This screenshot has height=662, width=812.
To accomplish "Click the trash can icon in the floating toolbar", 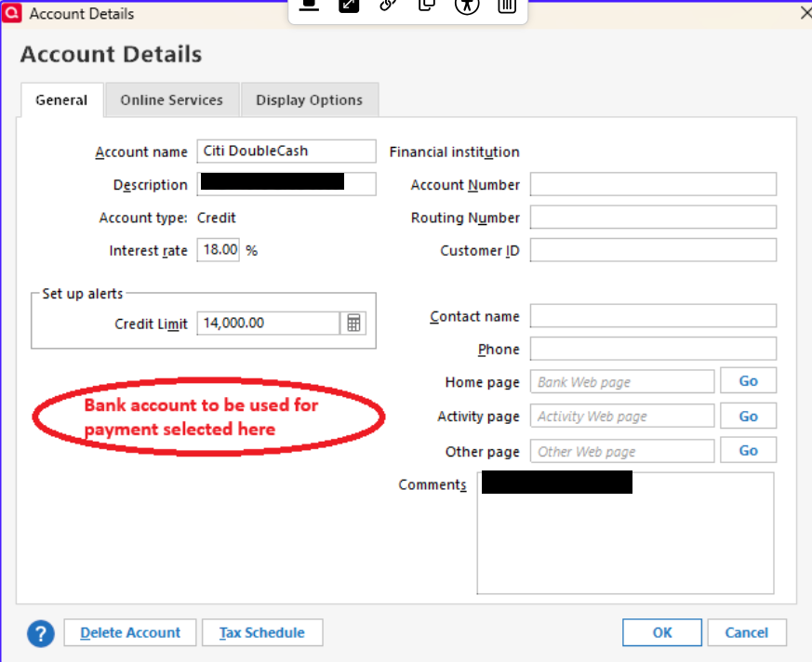I will (x=507, y=6).
